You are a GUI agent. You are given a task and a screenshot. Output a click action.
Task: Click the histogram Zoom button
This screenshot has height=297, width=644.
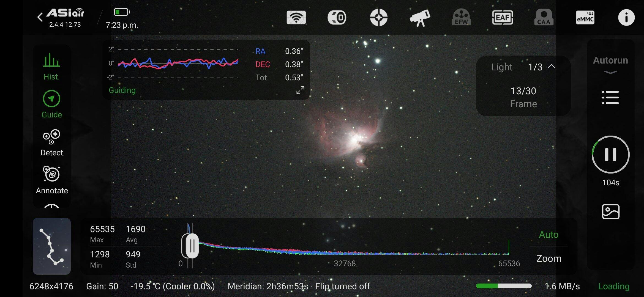[x=549, y=258]
